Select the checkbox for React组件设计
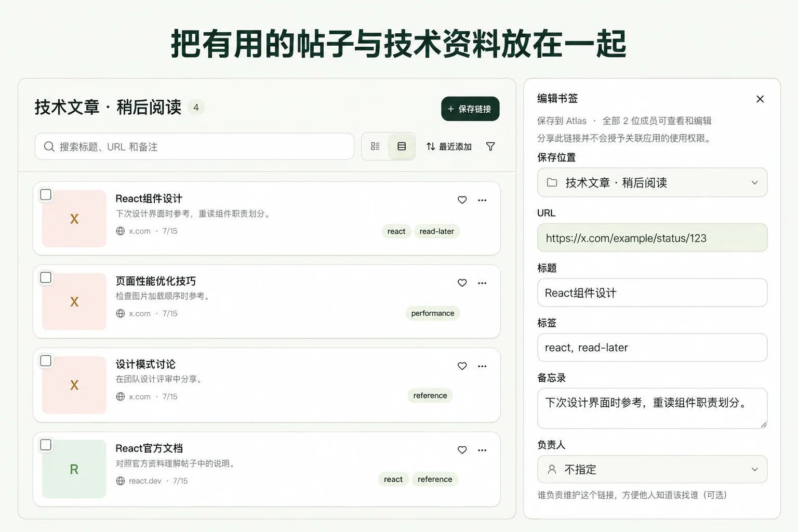The height and width of the screenshot is (532, 798). tap(46, 194)
